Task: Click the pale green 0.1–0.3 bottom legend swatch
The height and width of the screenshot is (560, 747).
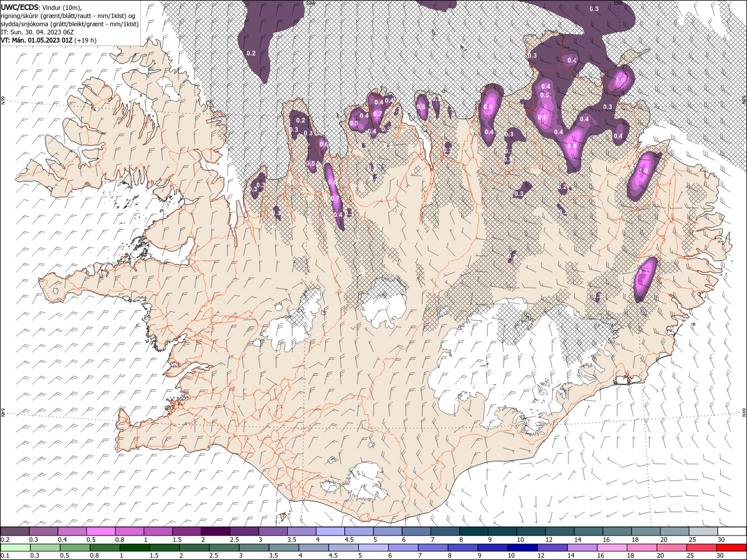Action: 15,547
